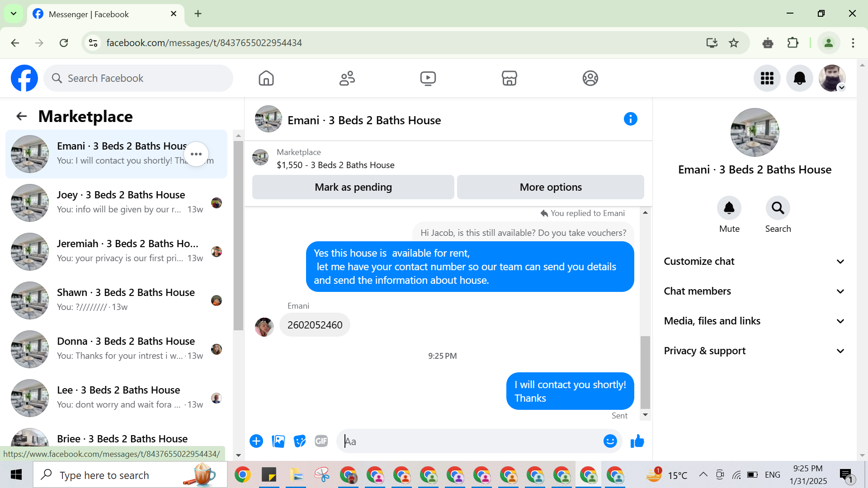Open the Chrome three-dot menu
The image size is (868, 488).
click(853, 43)
